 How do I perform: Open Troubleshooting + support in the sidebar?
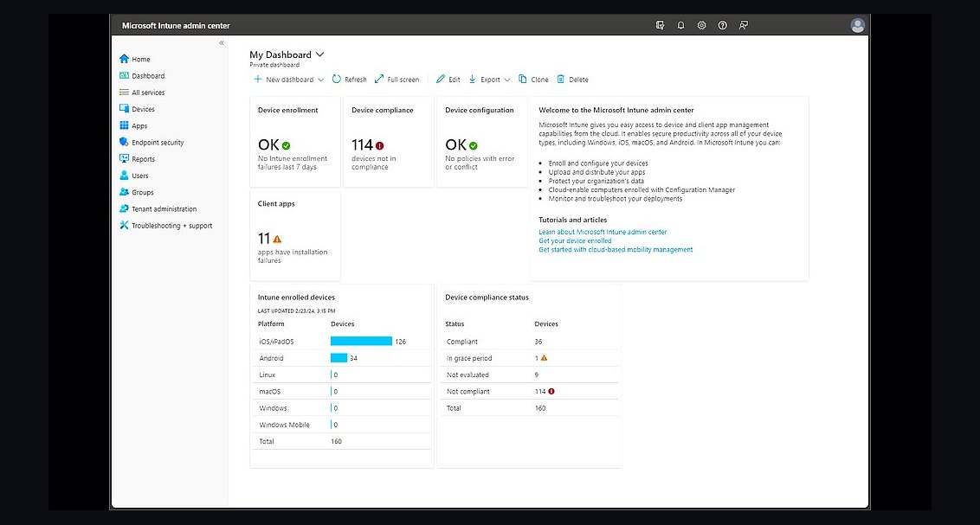pyautogui.click(x=165, y=226)
